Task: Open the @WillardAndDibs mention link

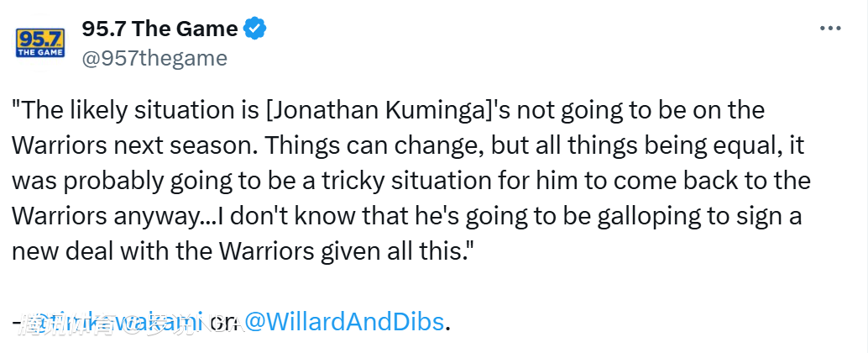Action: pyautogui.click(x=342, y=321)
